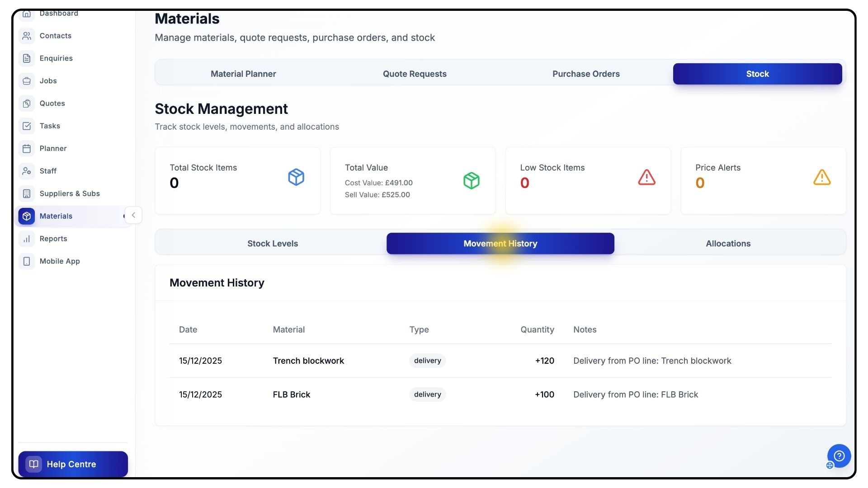Click the Tasks checkmark icon
The image size is (868, 488).
(27, 126)
